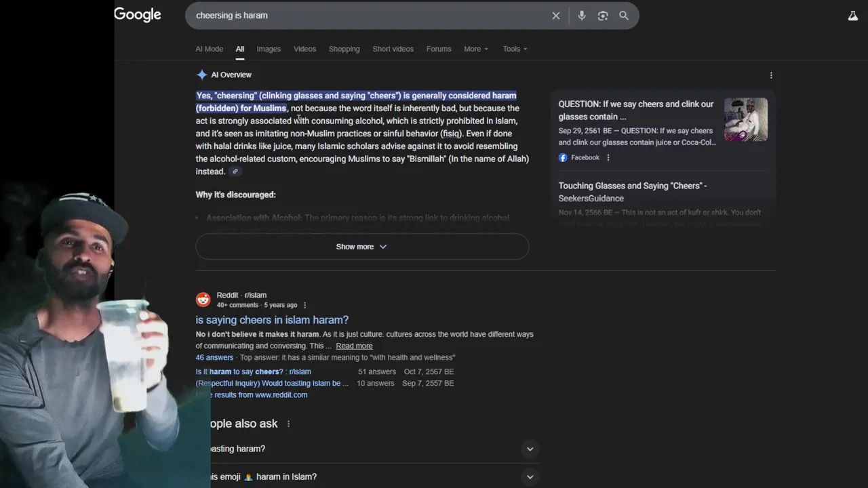This screenshot has width=868, height=488.
Task: Open "QUESTION: If we say cheers" source card
Action: pos(636,110)
